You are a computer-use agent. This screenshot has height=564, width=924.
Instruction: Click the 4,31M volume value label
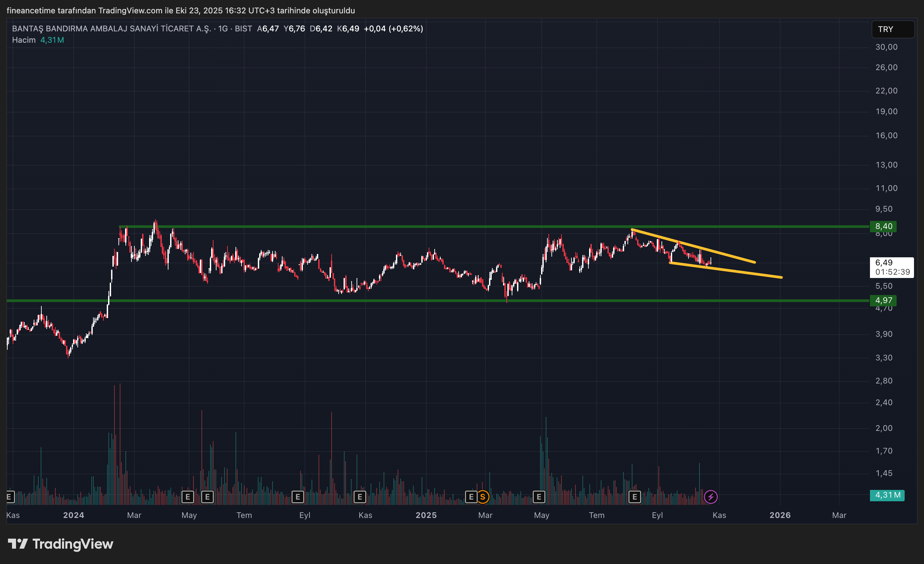click(887, 495)
